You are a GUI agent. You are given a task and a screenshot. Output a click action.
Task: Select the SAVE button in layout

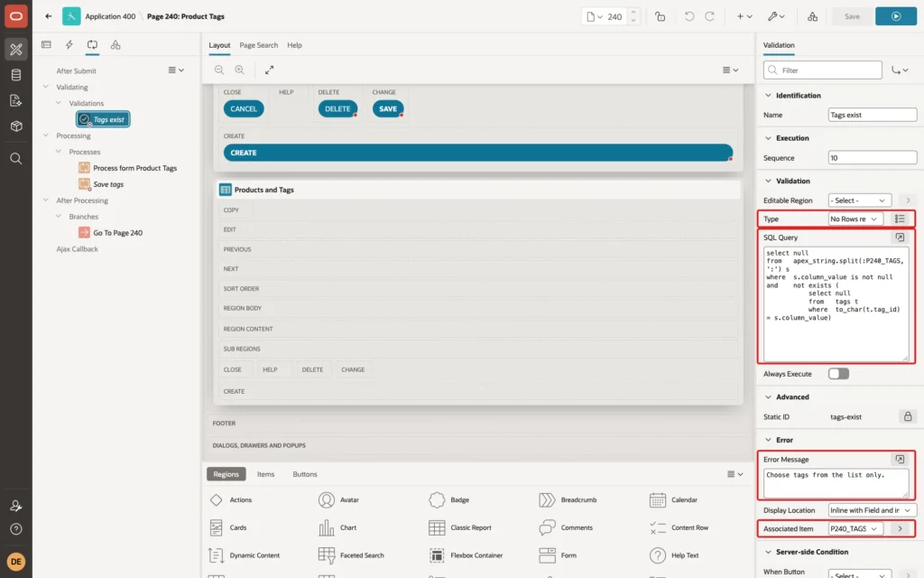(x=388, y=108)
